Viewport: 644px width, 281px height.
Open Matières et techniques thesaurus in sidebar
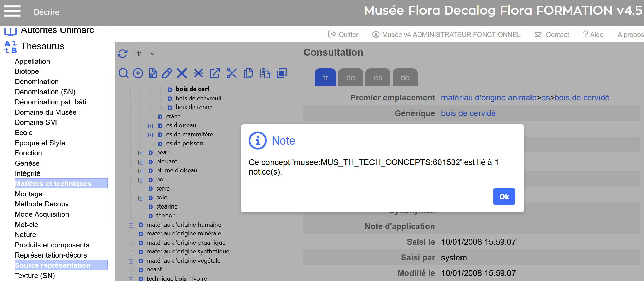click(x=53, y=184)
